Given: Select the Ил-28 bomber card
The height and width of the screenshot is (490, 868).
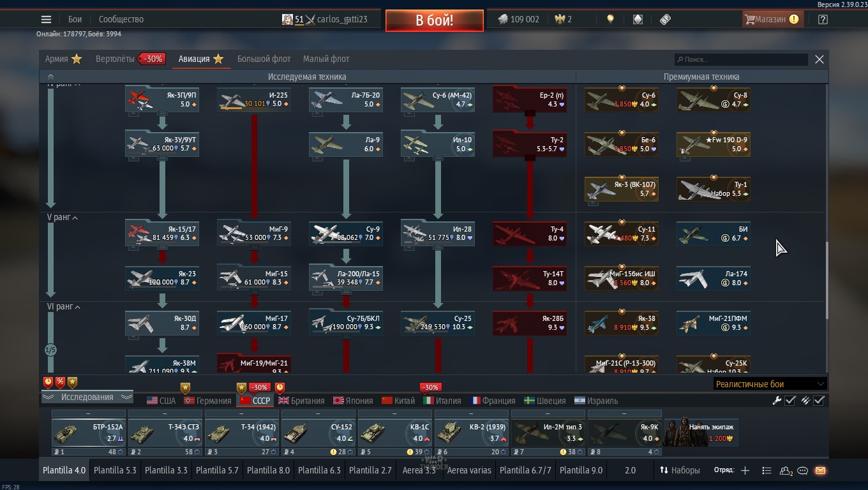Looking at the screenshot, I should click(x=438, y=233).
